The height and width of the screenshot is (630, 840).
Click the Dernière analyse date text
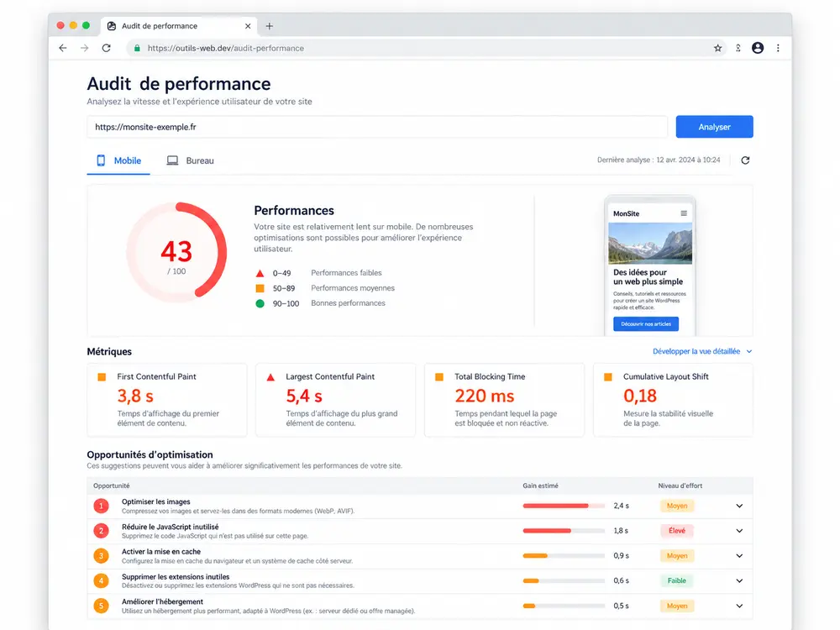pyautogui.click(x=659, y=160)
